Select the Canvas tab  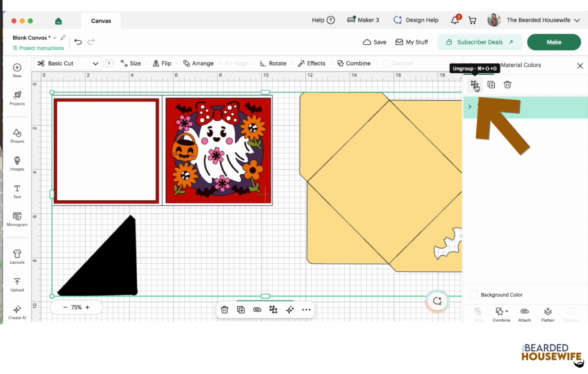coord(101,21)
